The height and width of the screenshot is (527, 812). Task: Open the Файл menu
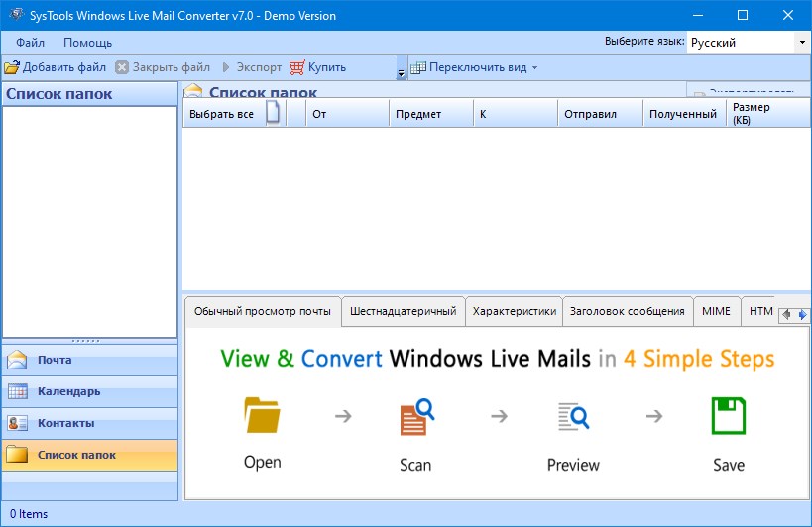(30, 43)
